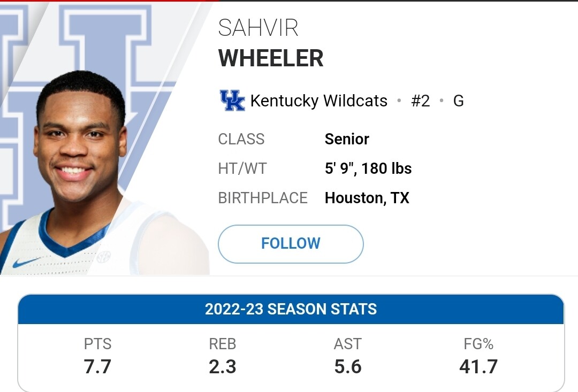Click the 2022-23 Season Stats header
This screenshot has width=578, height=392.
coord(291,309)
